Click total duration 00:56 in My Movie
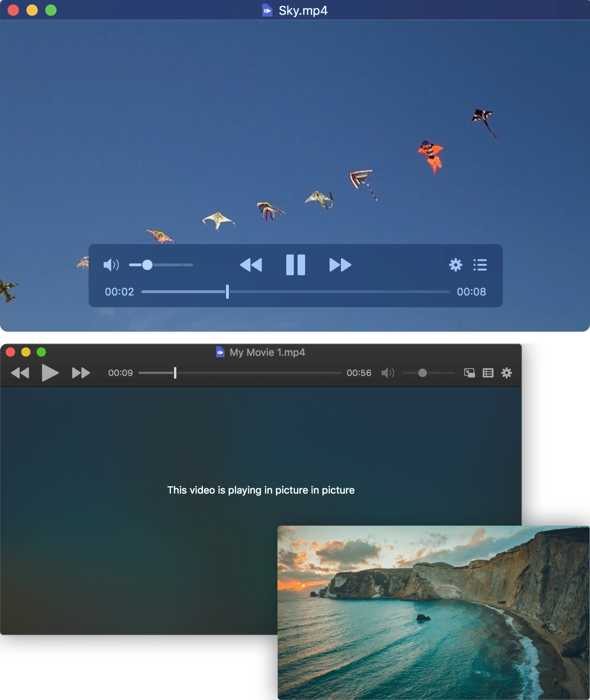The height and width of the screenshot is (700, 590). (x=359, y=373)
